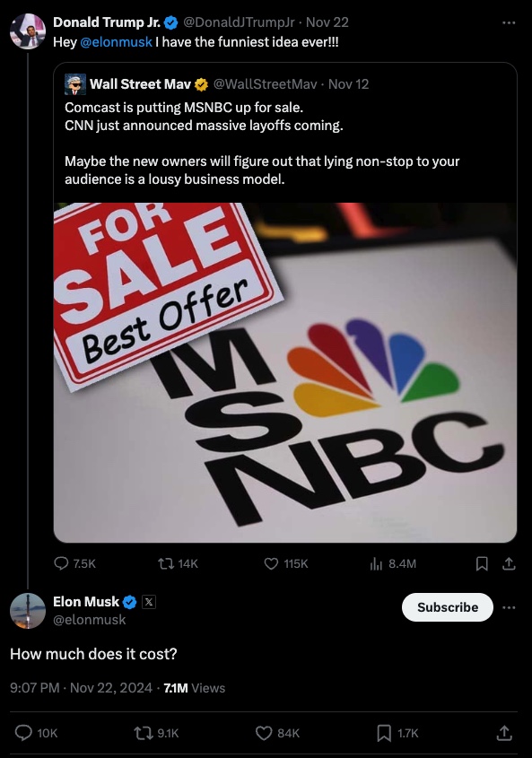Like Elon Musk's reply
Image resolution: width=532 pixels, height=758 pixels.
[262, 733]
